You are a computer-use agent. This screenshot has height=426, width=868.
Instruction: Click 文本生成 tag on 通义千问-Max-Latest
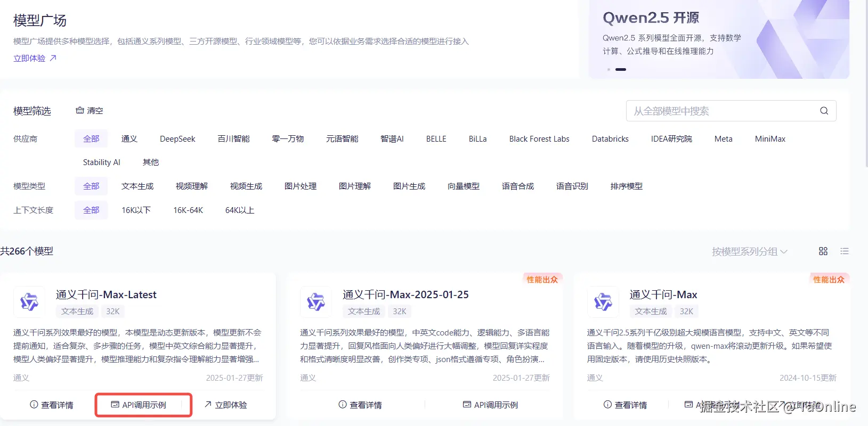(x=77, y=311)
